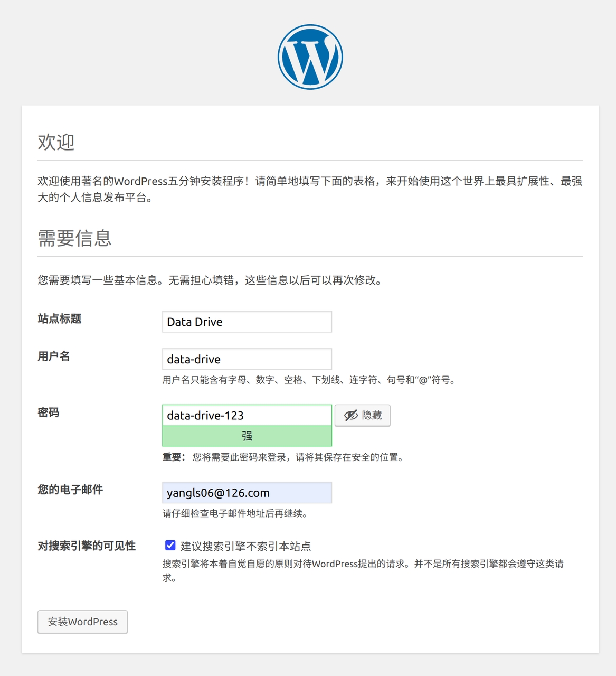Click the 建议搜索引擎不索引本站点 checkbox label

pyautogui.click(x=245, y=546)
